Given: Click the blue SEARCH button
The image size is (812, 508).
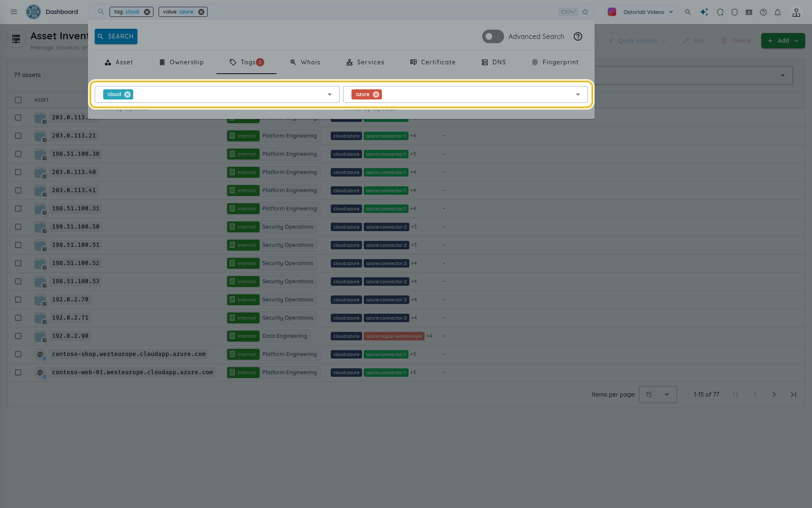Looking at the screenshot, I should point(116,36).
